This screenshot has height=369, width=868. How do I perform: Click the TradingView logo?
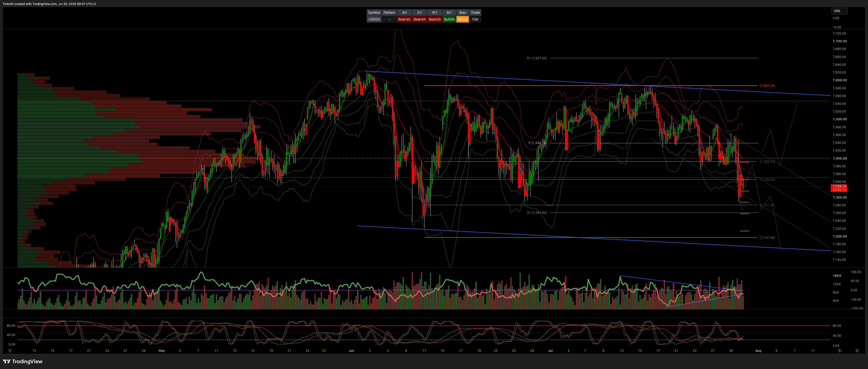click(22, 361)
